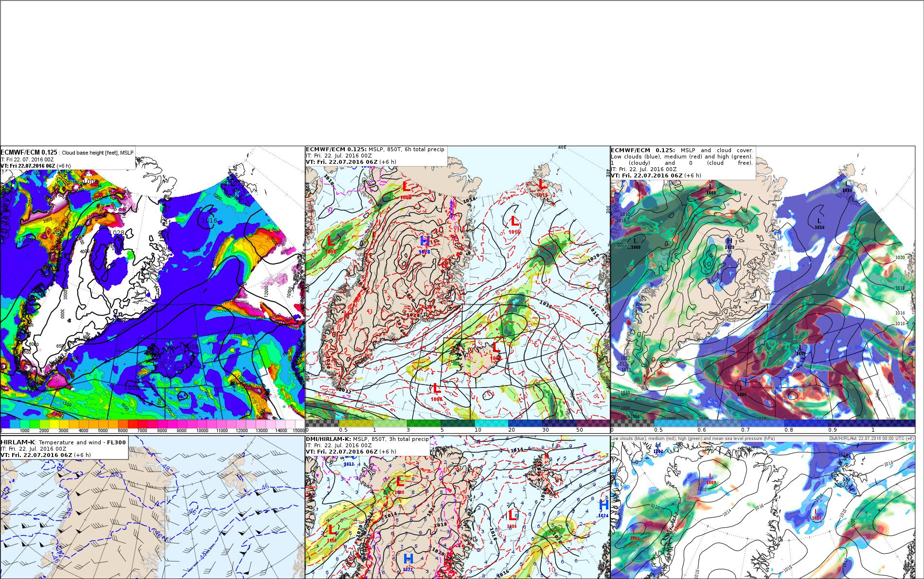This screenshot has height=579, width=924.
Task: Open the DMI/HIRLAM-K 3h total precip map
Action: (458, 507)
